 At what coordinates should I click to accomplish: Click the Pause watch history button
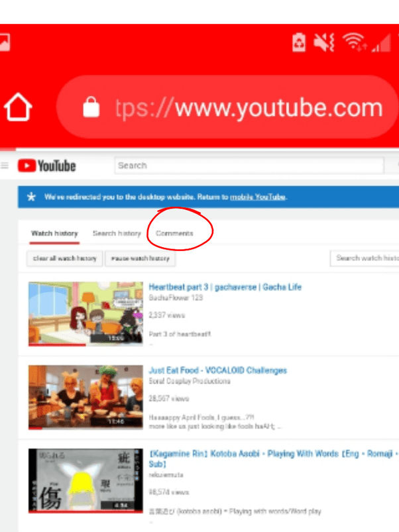(x=140, y=258)
